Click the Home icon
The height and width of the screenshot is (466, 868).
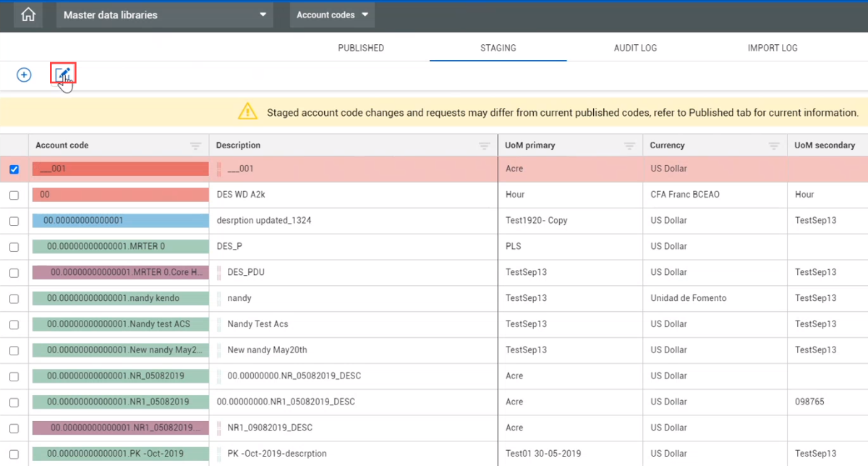coord(28,15)
